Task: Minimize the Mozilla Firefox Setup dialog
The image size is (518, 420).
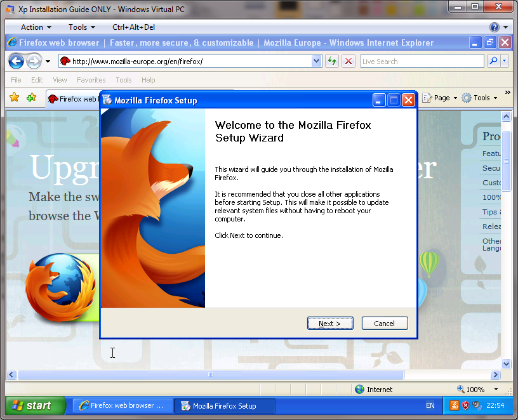Action: [x=378, y=100]
